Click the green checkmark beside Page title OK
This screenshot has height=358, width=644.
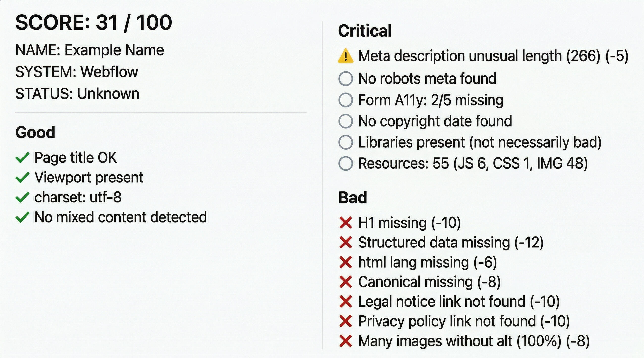coord(23,157)
